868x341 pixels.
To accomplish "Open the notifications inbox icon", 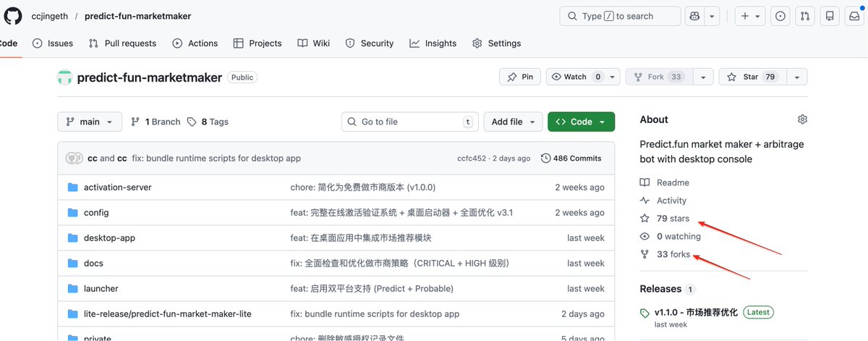I will point(854,16).
